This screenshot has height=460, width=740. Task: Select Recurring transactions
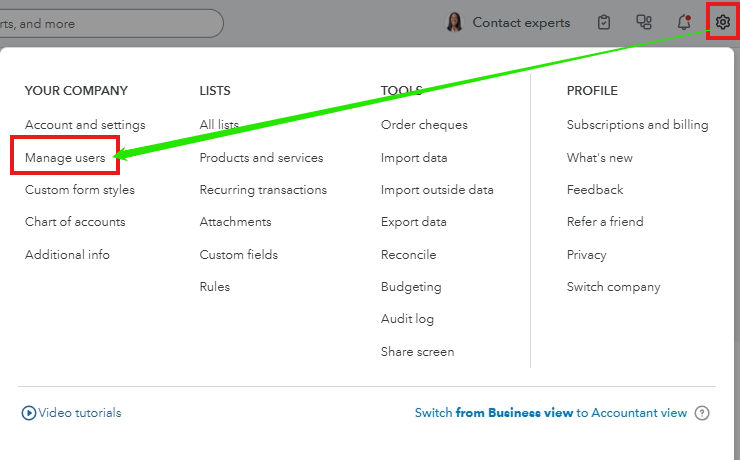click(263, 190)
